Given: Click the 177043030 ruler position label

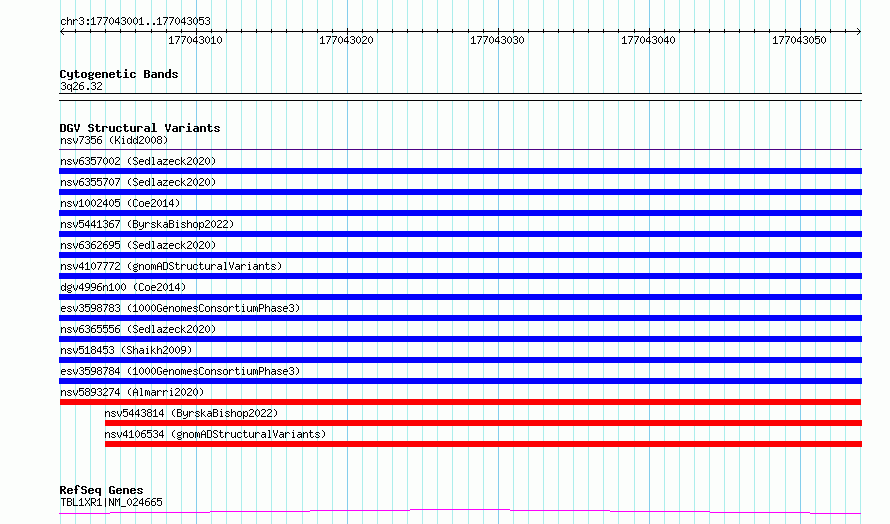Looking at the screenshot, I should point(497,40).
